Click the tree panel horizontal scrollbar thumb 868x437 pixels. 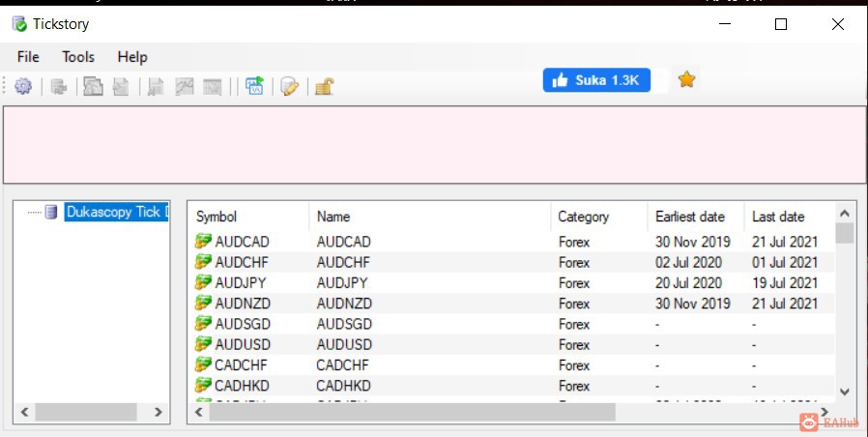[x=86, y=412]
